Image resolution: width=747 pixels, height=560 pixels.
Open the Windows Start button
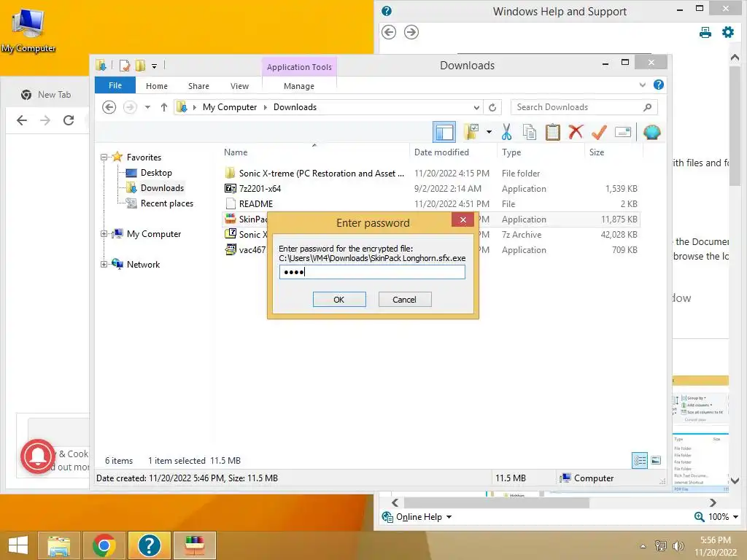click(18, 545)
